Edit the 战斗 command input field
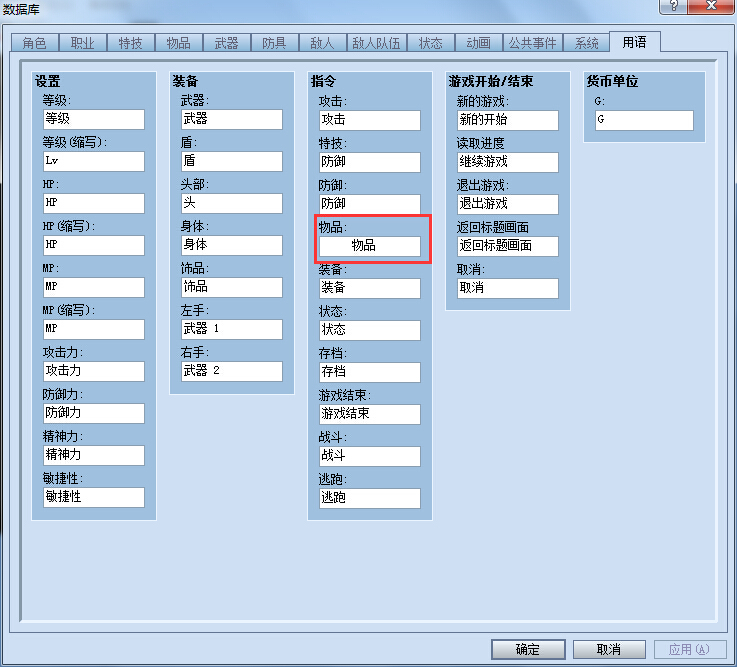The image size is (737, 667). pos(370,455)
